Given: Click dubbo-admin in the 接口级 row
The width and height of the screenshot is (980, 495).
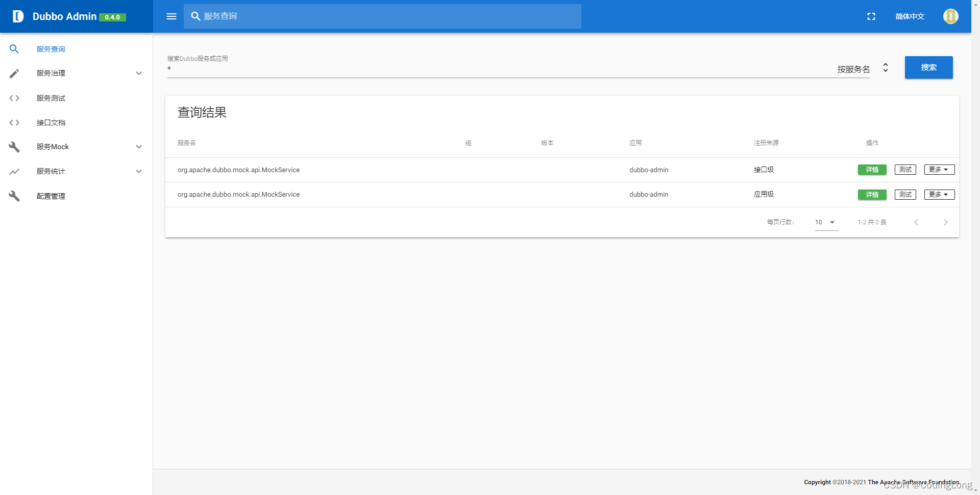Looking at the screenshot, I should [x=649, y=170].
